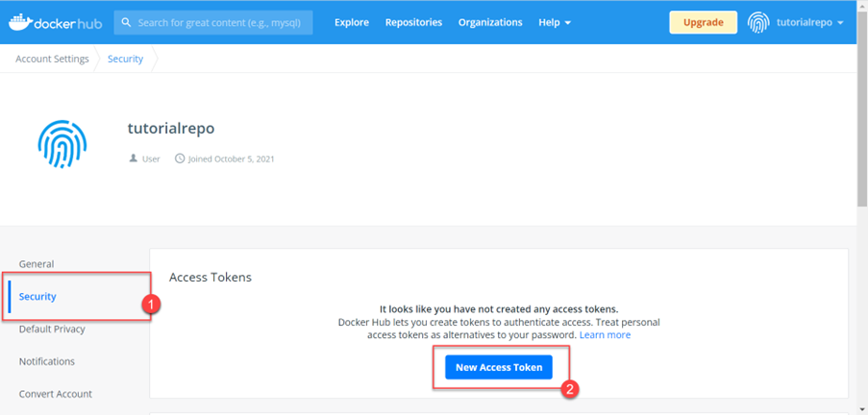
Task: Open the tutorialrepo account dropdown
Action: (x=810, y=23)
